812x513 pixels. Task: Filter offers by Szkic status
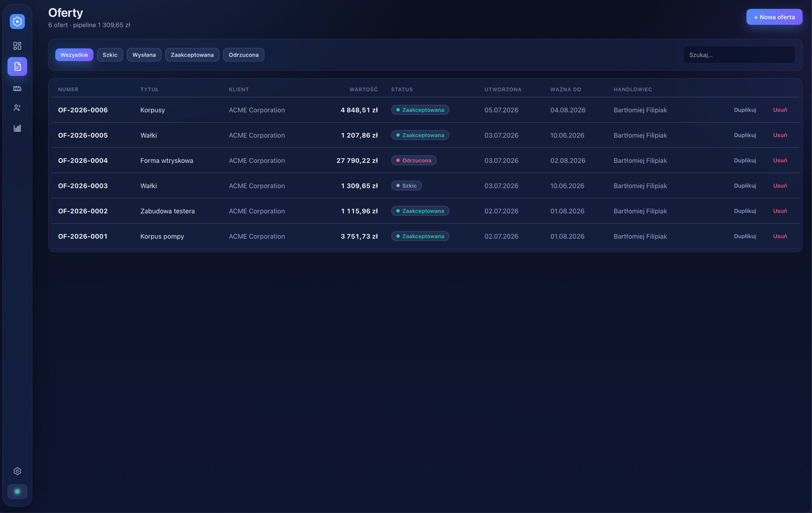(110, 55)
